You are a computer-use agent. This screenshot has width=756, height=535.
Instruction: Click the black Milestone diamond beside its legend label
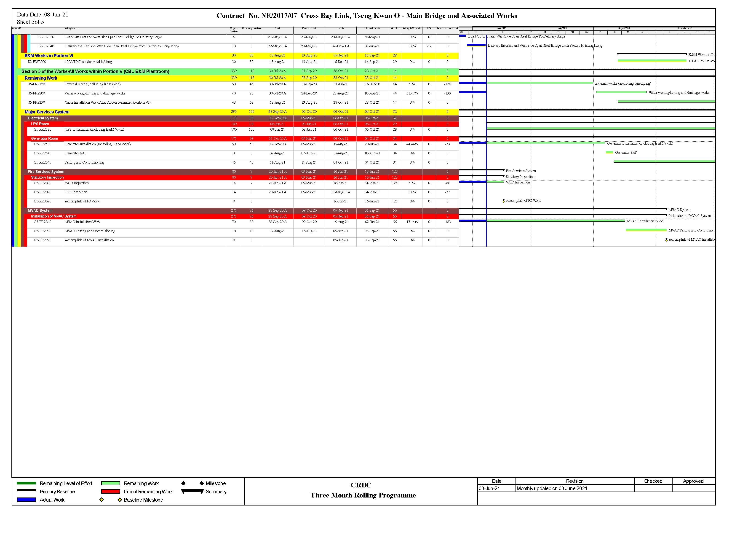click(201, 483)
